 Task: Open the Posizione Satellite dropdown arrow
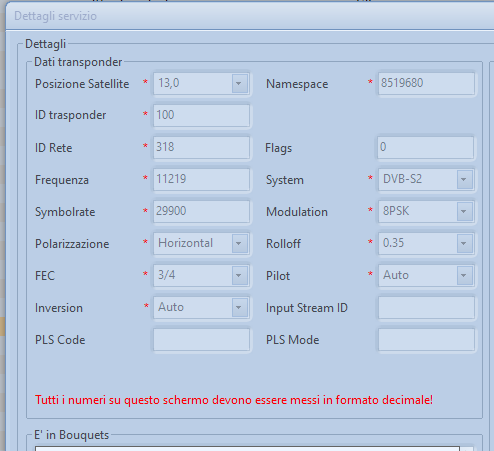(x=239, y=83)
